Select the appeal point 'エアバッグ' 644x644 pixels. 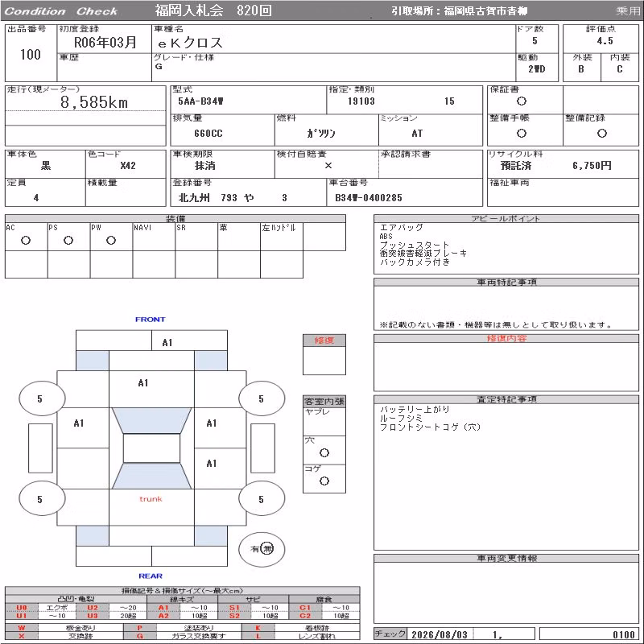[401, 228]
